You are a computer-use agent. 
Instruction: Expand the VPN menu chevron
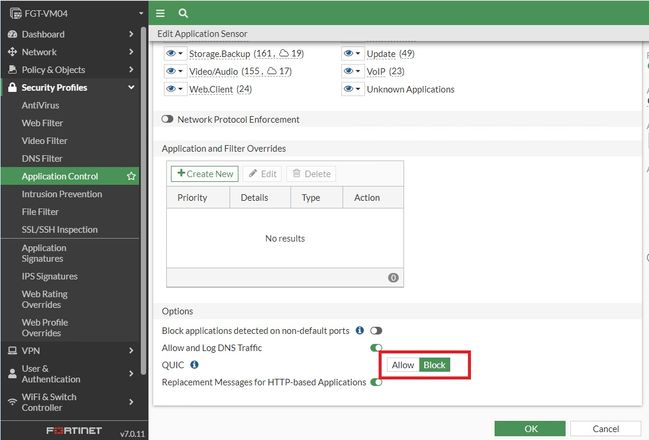pyautogui.click(x=131, y=351)
